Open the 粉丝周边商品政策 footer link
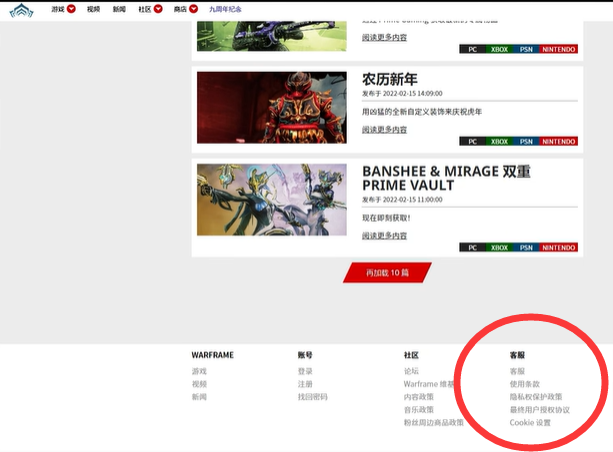The image size is (613, 452). [x=434, y=423]
